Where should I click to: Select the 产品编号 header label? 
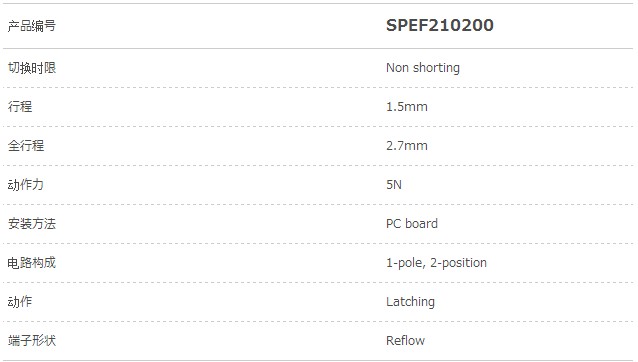pos(32,26)
